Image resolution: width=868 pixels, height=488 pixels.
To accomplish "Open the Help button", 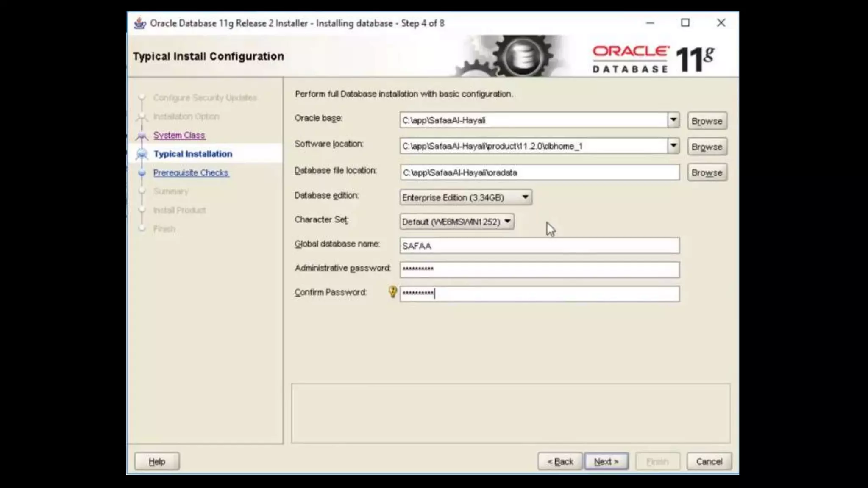I will [x=157, y=461].
